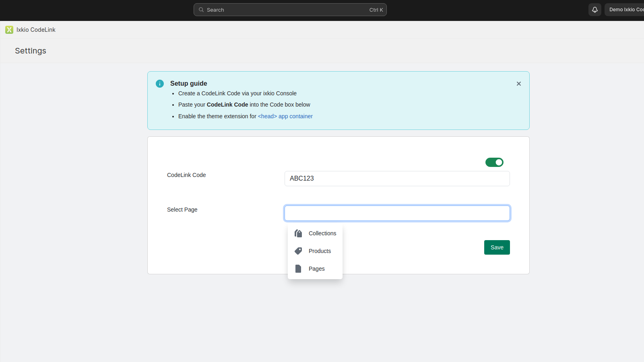Pick Pages from the page list
Image resolution: width=644 pixels, height=362 pixels.
[317, 269]
